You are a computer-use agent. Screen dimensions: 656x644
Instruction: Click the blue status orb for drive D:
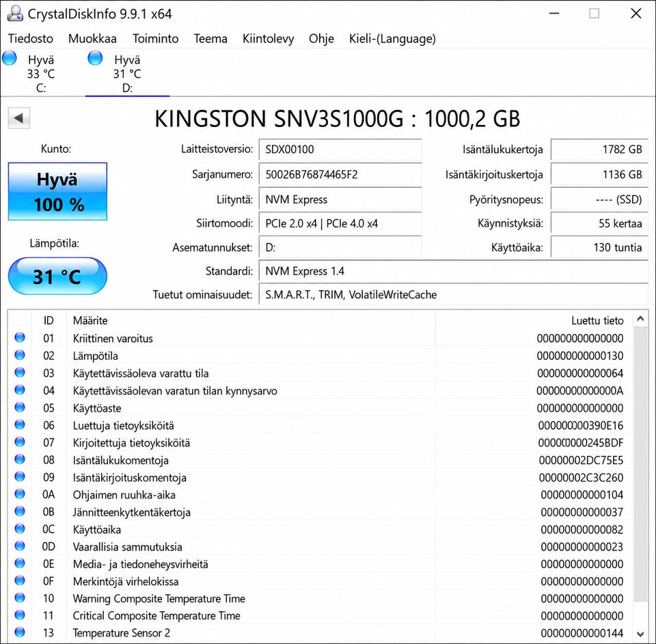click(95, 58)
